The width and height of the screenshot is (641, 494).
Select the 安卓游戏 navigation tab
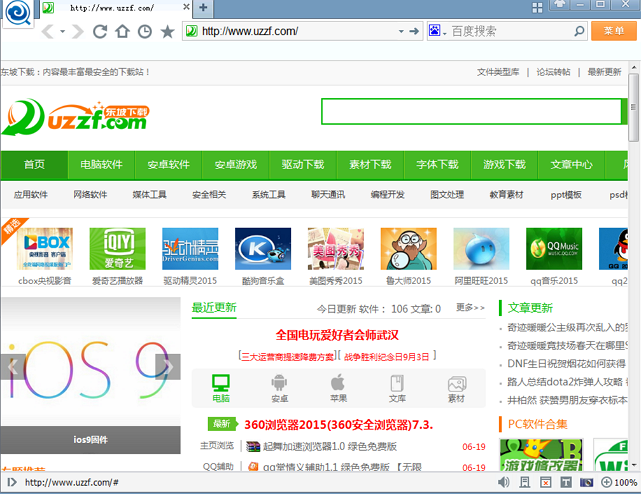[x=235, y=164]
